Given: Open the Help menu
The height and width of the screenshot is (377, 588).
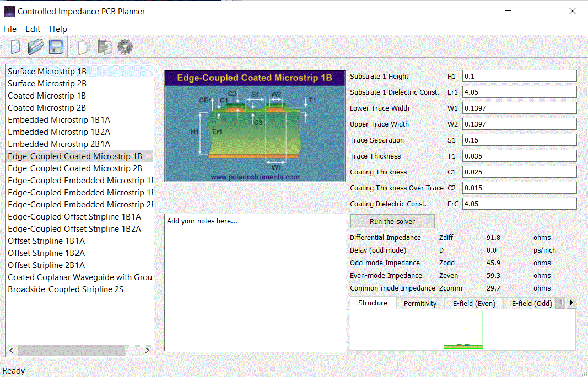Looking at the screenshot, I should (x=58, y=29).
